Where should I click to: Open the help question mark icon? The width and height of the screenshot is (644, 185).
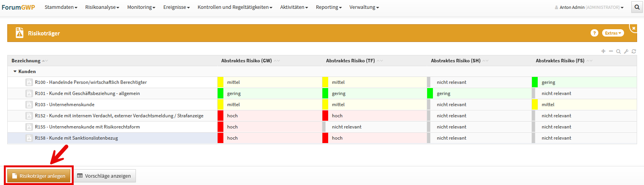click(594, 33)
